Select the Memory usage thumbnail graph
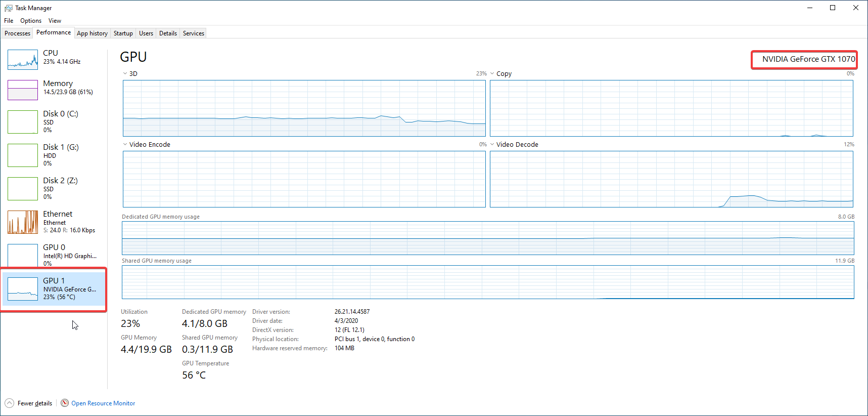The width and height of the screenshot is (868, 416). (23, 90)
